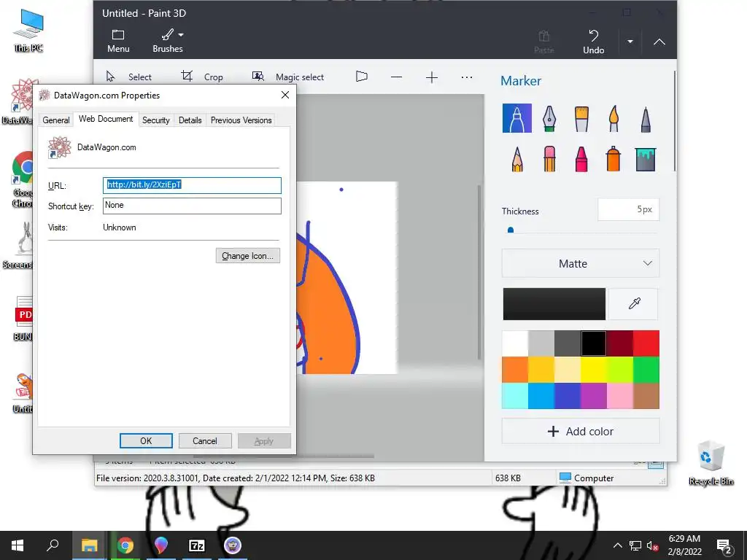This screenshot has width=747, height=560.
Task: Pick the green color swatch
Action: pyautogui.click(x=646, y=370)
